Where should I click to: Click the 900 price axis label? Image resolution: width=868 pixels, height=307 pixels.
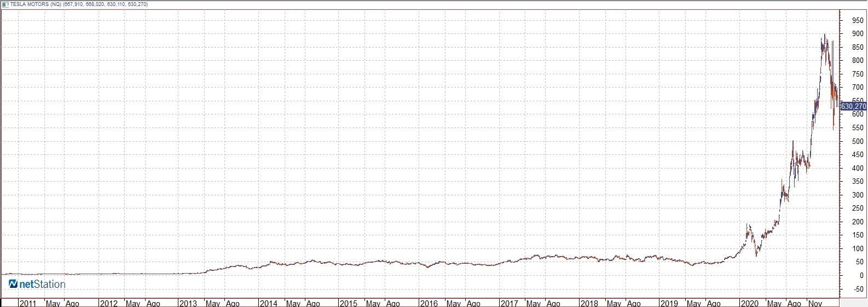[x=859, y=34]
